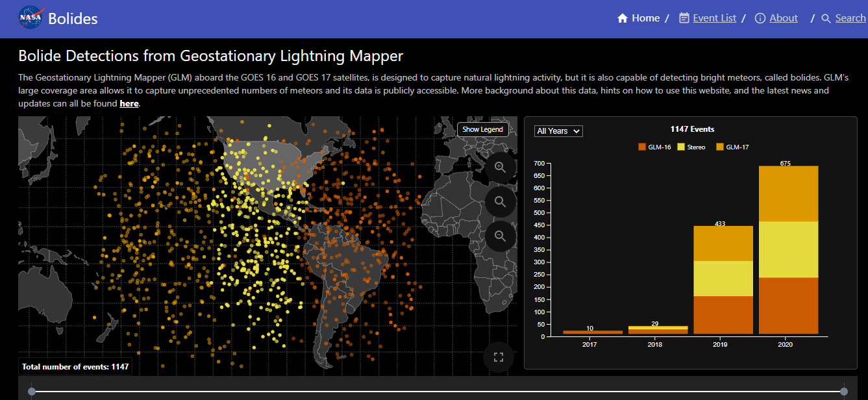Viewport: 868px width, 400px height.
Task: Zoom in on the bolide map
Action: tap(500, 167)
